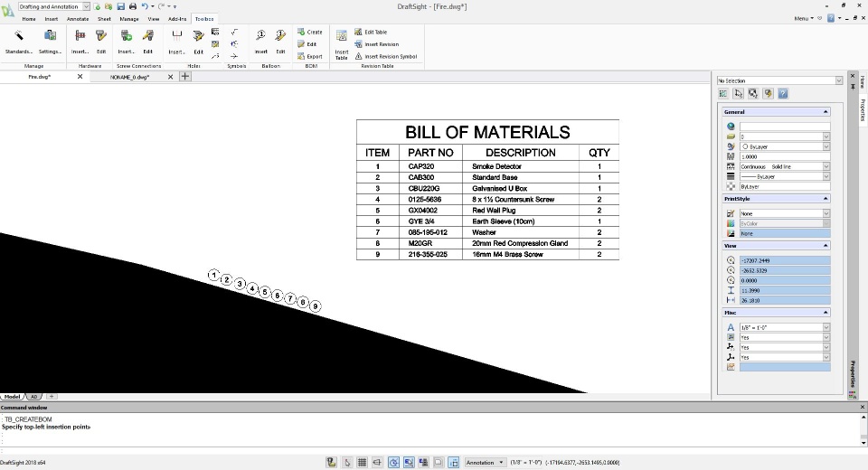868x470 pixels.
Task: Undo the last action
Action: (x=145, y=6)
